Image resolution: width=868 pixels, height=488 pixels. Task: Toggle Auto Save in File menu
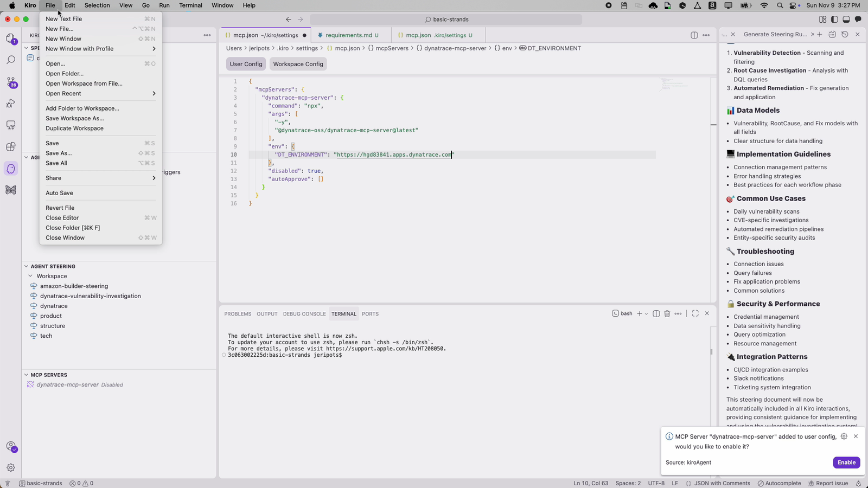pyautogui.click(x=100, y=193)
